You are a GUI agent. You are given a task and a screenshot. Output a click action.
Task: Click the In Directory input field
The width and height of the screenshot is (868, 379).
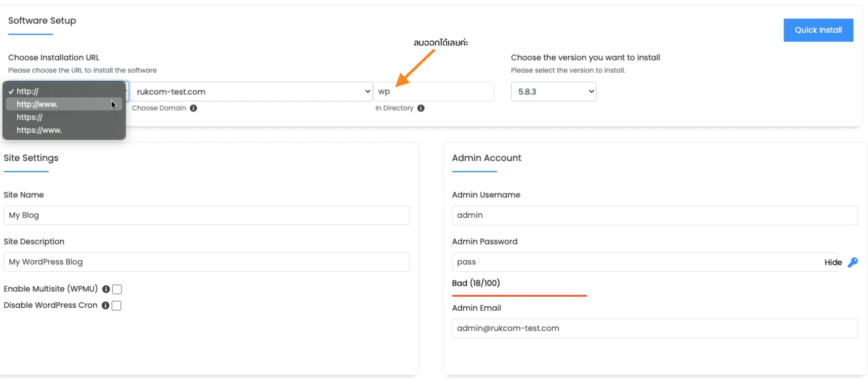pos(434,92)
